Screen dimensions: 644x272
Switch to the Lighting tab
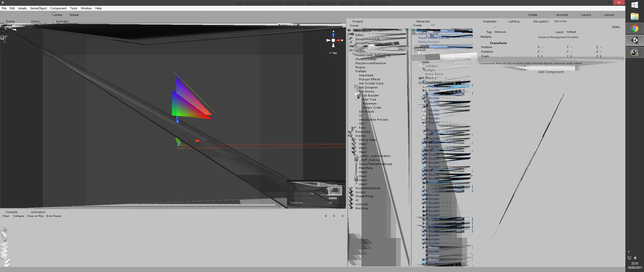point(514,21)
